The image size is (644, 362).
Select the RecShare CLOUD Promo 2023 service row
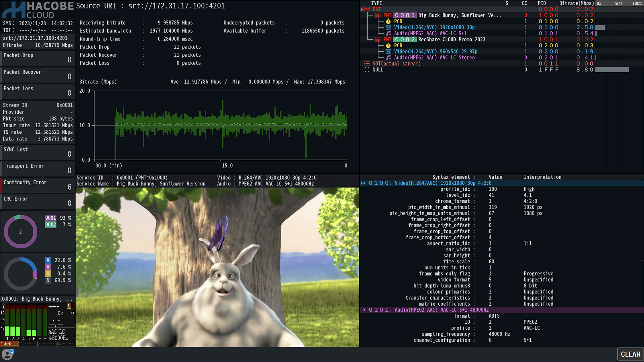(x=451, y=40)
